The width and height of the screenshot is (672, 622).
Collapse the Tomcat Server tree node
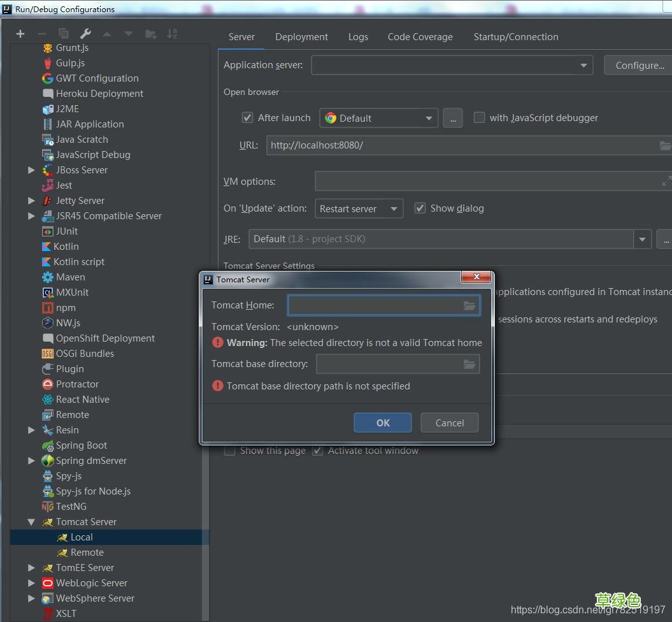coord(31,522)
